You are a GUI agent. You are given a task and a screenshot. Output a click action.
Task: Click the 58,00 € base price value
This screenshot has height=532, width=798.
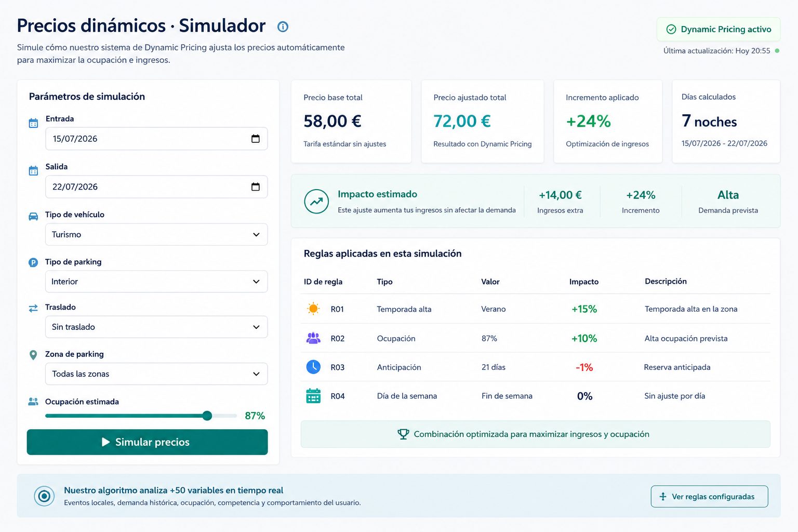332,121
